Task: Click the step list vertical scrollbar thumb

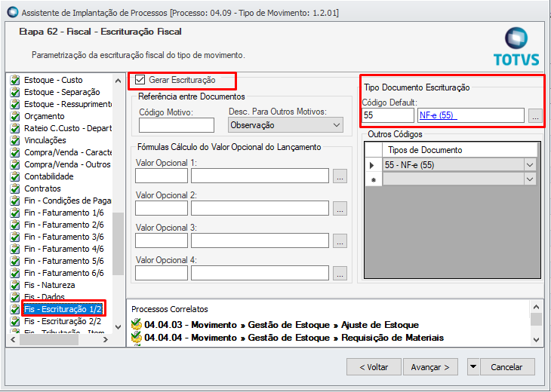Action: 118,244
